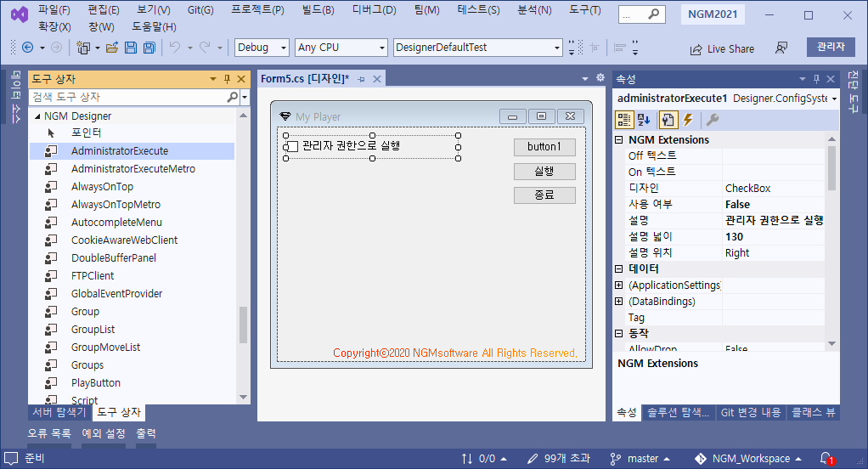The height and width of the screenshot is (469, 868).
Task: Click the open file folder icon
Action: (112, 48)
